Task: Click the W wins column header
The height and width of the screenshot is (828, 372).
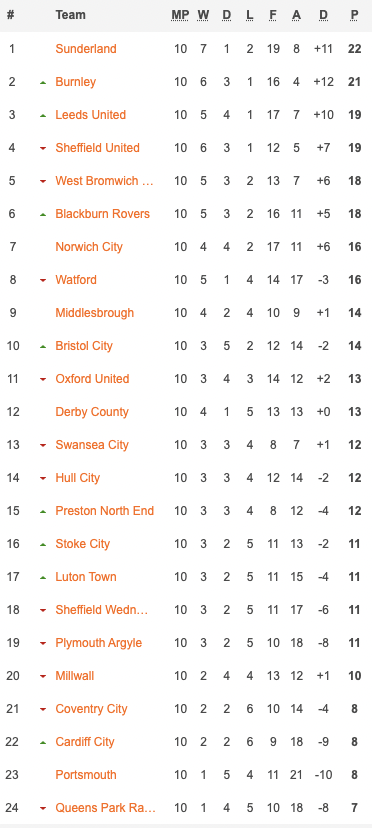Action: pos(203,15)
